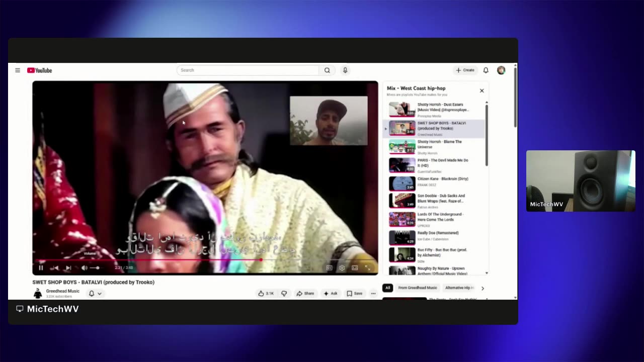
Task: Open the notifications bell in header
Action: (x=486, y=70)
